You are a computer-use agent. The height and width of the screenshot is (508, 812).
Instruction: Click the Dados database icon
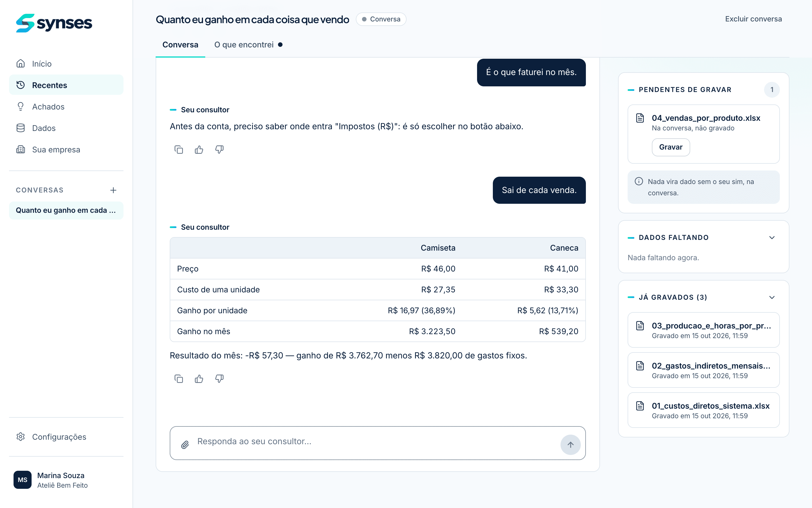tap(21, 128)
